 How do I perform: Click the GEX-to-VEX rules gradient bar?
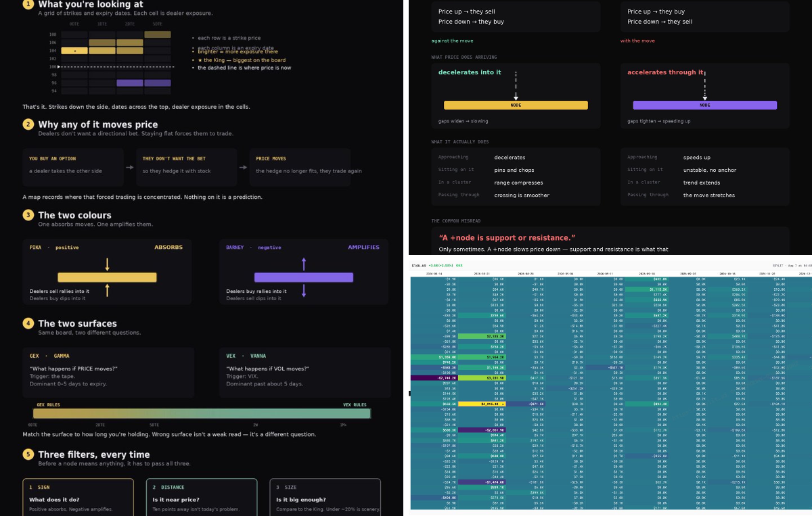(202, 413)
